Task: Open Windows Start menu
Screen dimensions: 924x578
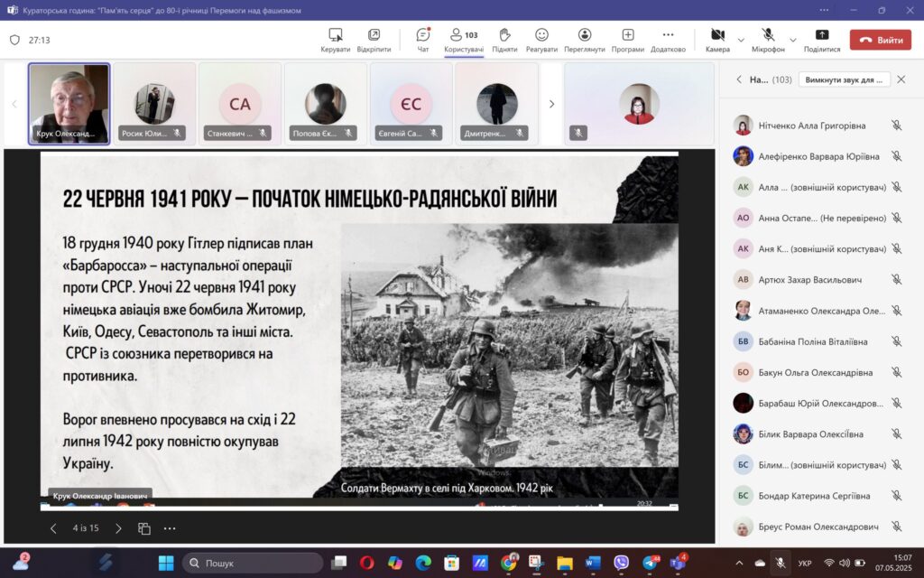Action: [x=166, y=564]
